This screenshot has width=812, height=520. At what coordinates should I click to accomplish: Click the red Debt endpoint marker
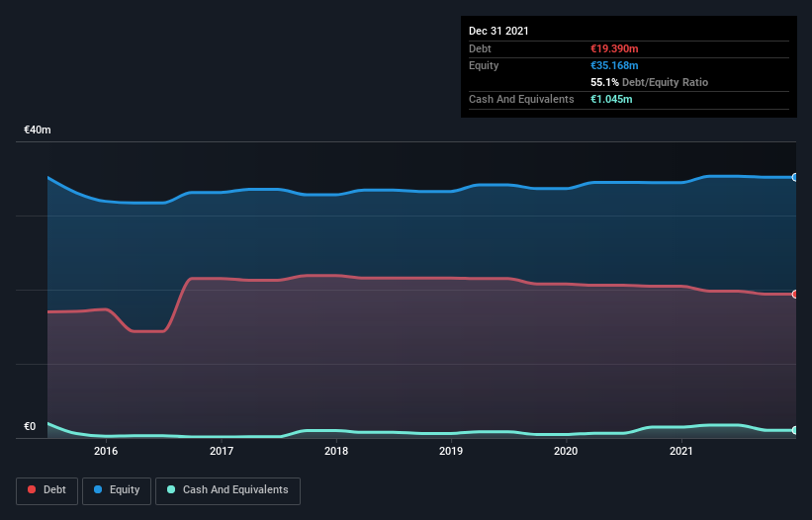point(795,294)
